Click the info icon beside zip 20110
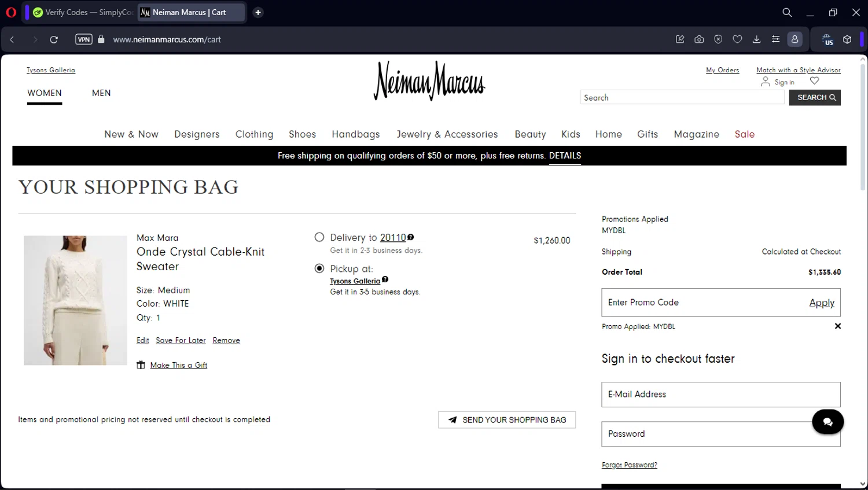The image size is (868, 490). point(411,237)
